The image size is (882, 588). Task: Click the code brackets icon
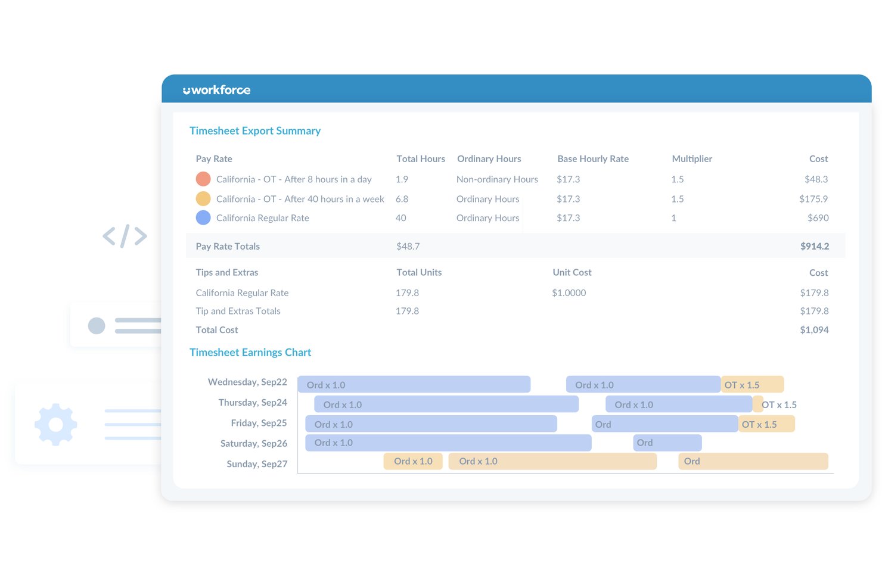click(x=125, y=236)
